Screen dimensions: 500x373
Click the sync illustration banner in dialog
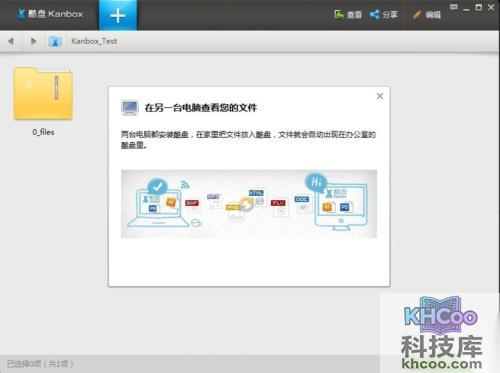pyautogui.click(x=249, y=204)
